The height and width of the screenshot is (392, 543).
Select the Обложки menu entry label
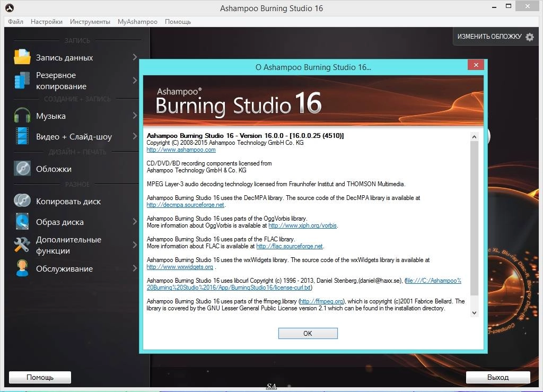[x=54, y=169]
